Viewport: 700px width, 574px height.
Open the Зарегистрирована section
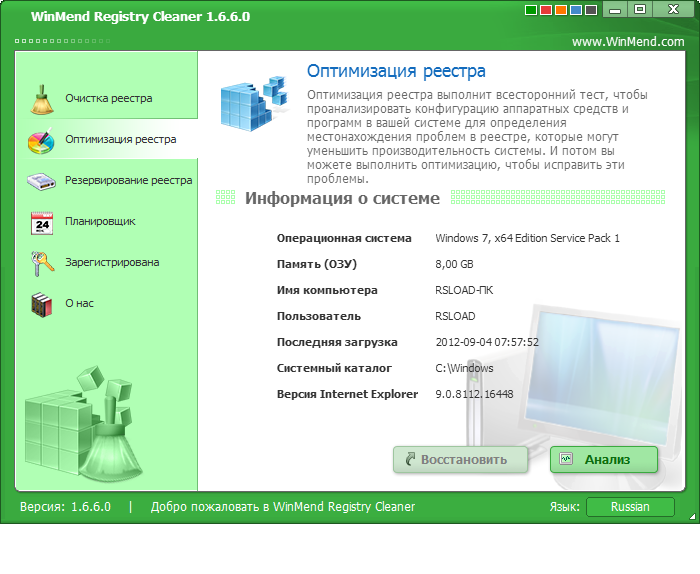tap(107, 262)
